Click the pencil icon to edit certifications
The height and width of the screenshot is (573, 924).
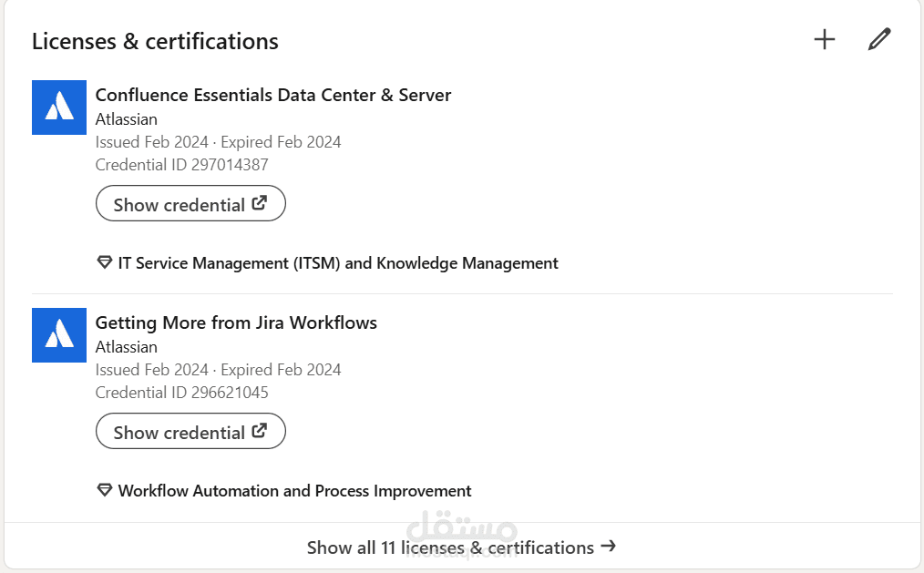(878, 39)
